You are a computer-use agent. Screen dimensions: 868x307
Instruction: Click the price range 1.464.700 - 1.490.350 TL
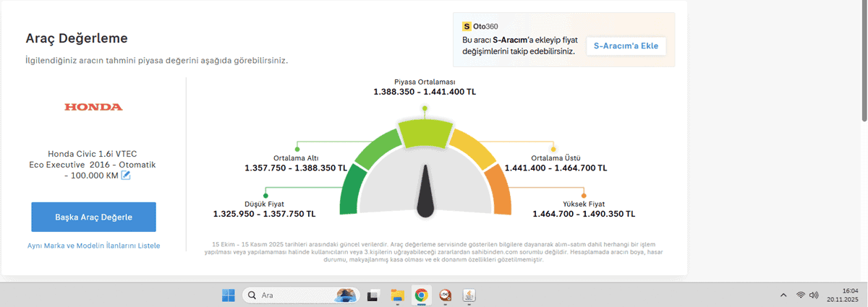tap(584, 214)
